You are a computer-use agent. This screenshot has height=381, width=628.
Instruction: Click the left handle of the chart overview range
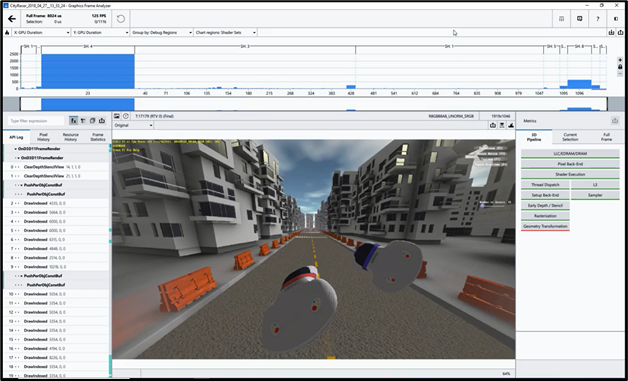pyautogui.click(x=20, y=104)
